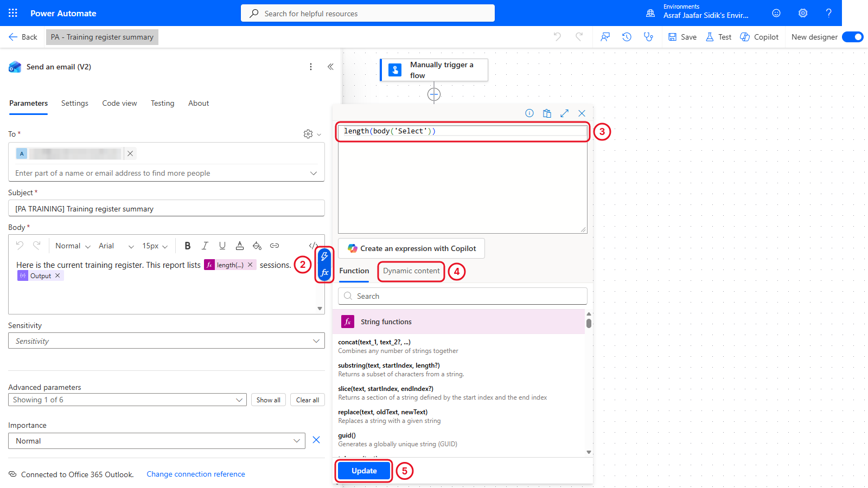Apply underline formatting in Body editor
The width and height of the screenshot is (868, 488).
pos(222,246)
